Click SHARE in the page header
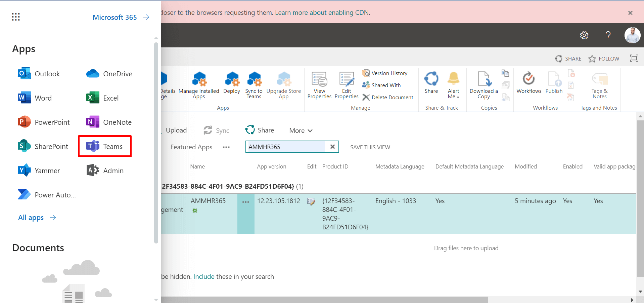The width and height of the screenshot is (644, 303). [568, 59]
